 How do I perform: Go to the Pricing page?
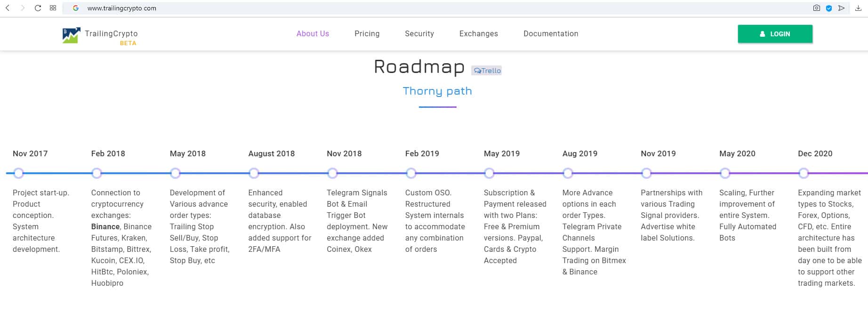[367, 34]
